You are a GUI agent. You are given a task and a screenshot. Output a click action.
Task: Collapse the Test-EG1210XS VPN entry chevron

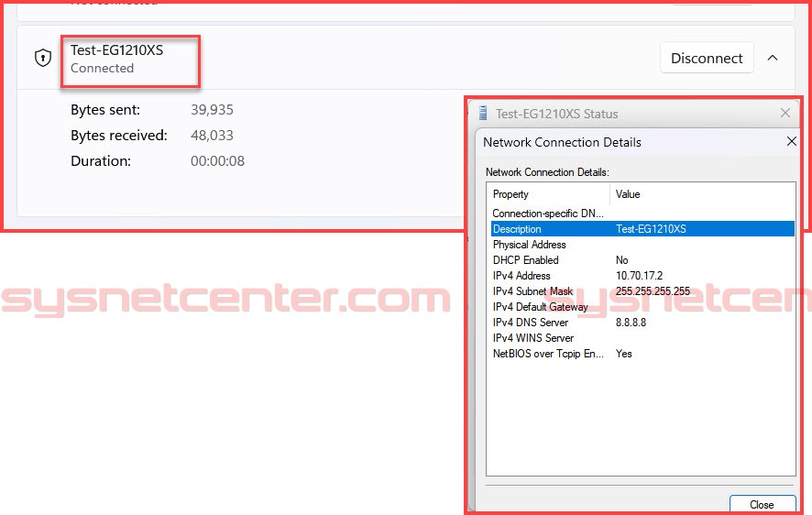click(772, 58)
